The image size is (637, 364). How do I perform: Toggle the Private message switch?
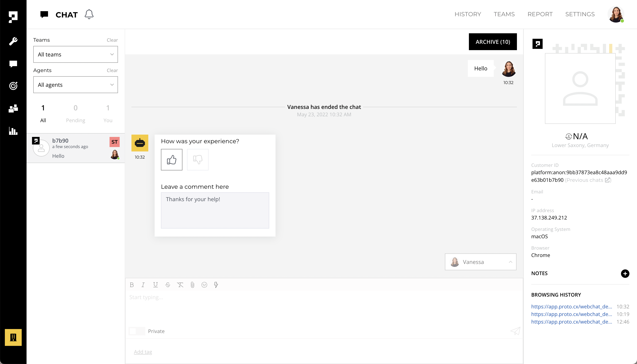click(136, 331)
